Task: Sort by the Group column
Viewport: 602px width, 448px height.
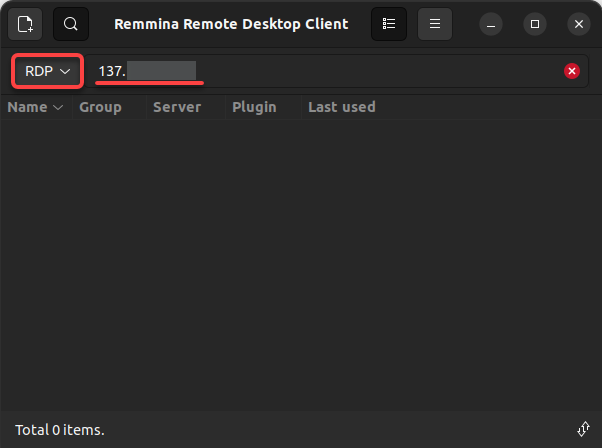Action: 109,107
